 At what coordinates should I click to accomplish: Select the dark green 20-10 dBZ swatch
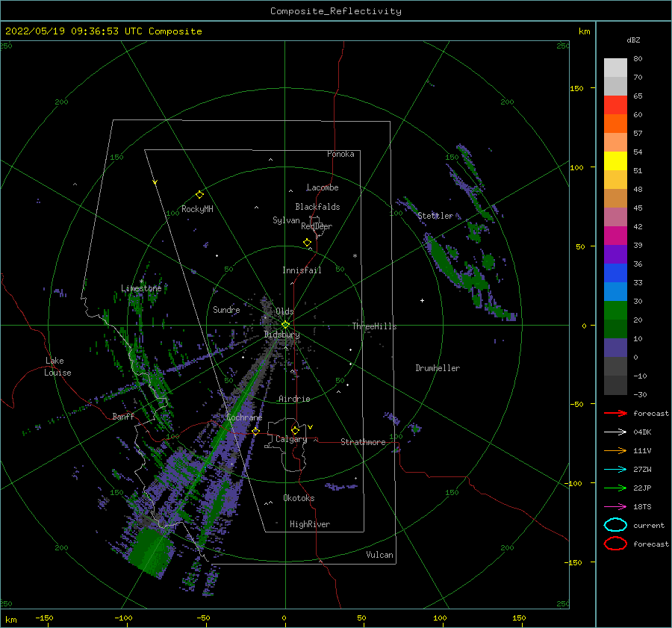tap(615, 329)
